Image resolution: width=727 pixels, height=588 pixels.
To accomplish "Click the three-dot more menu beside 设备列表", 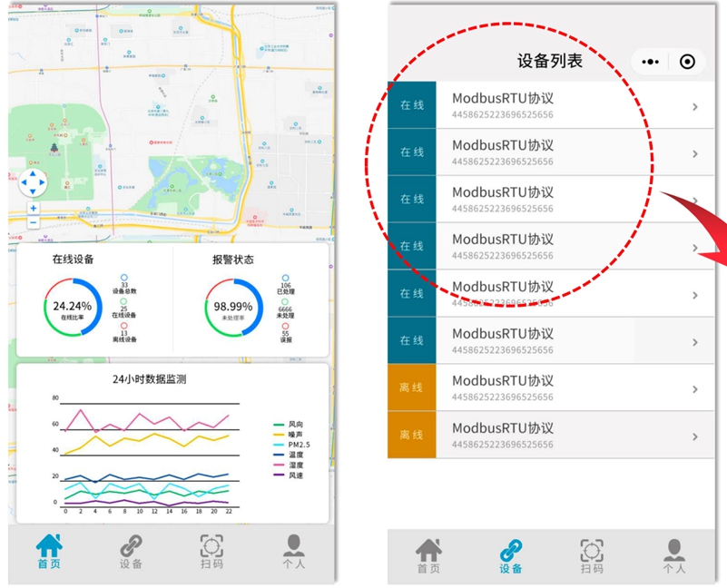I will tap(651, 62).
